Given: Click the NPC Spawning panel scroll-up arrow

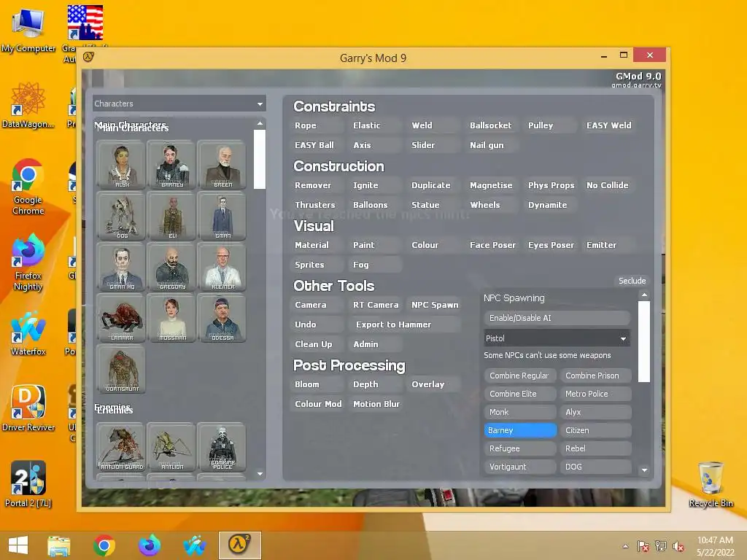Looking at the screenshot, I should 644,295.
